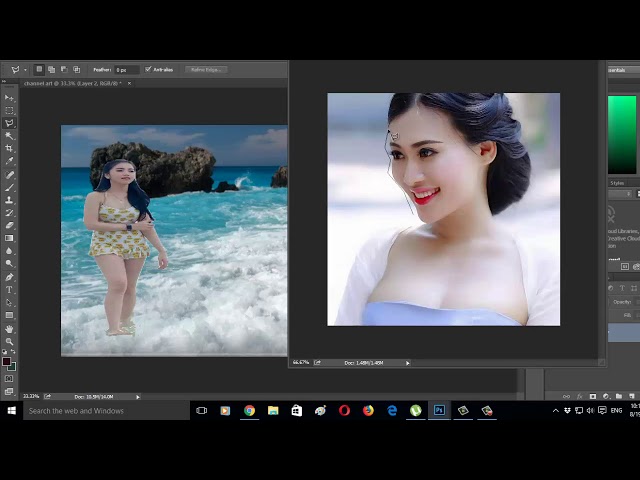Select the Clone Stamp tool
This screenshot has width=640, height=480.
point(9,200)
